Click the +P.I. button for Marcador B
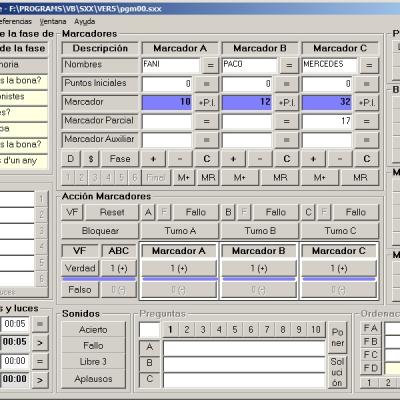The width and height of the screenshot is (400, 400). click(x=287, y=102)
